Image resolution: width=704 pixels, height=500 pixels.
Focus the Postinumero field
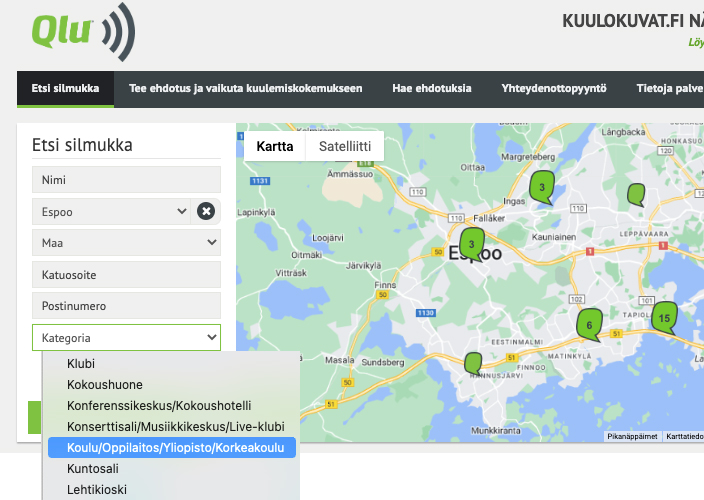point(126,306)
